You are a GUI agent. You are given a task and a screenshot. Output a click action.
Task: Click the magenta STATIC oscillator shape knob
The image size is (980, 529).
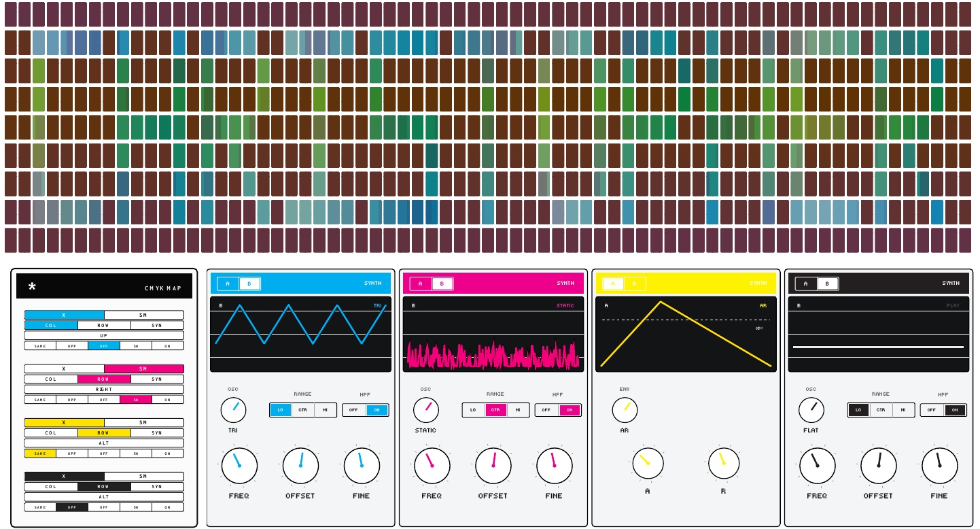click(x=426, y=410)
